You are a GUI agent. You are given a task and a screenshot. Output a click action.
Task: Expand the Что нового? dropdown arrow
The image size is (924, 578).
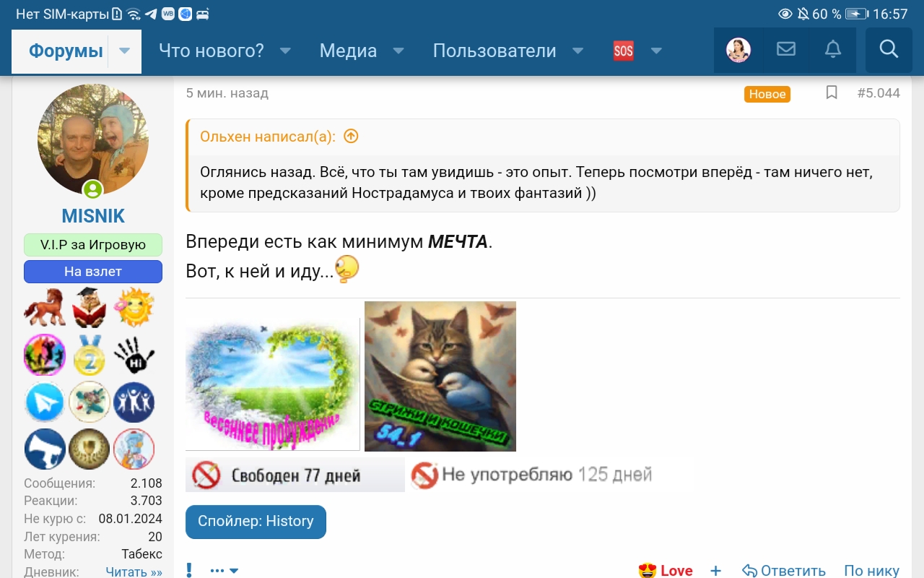pyautogui.click(x=285, y=51)
